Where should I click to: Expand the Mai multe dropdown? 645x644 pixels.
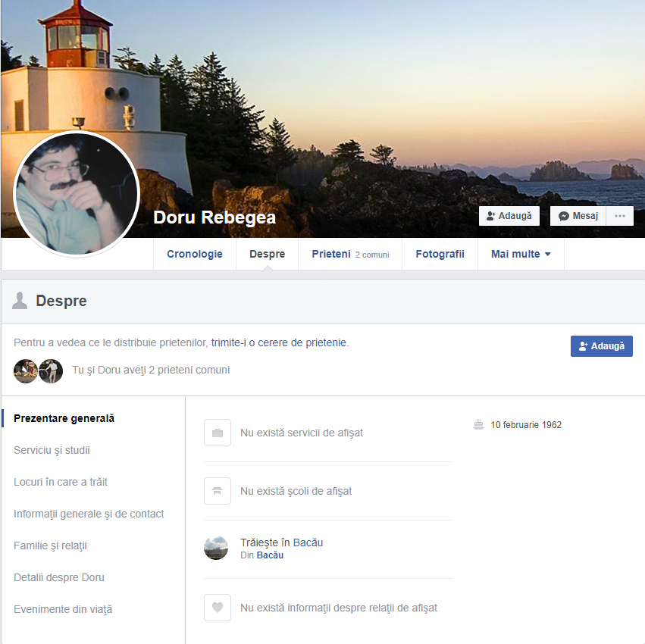(521, 254)
